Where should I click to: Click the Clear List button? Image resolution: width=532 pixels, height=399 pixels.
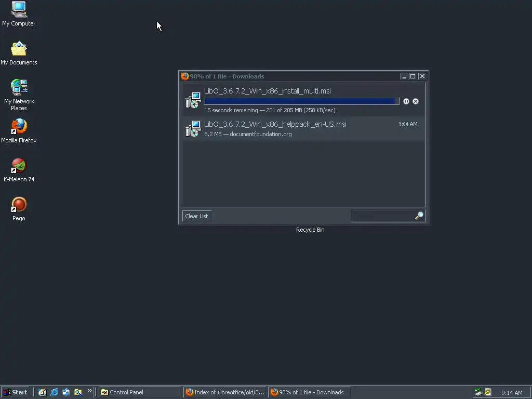pyautogui.click(x=197, y=216)
